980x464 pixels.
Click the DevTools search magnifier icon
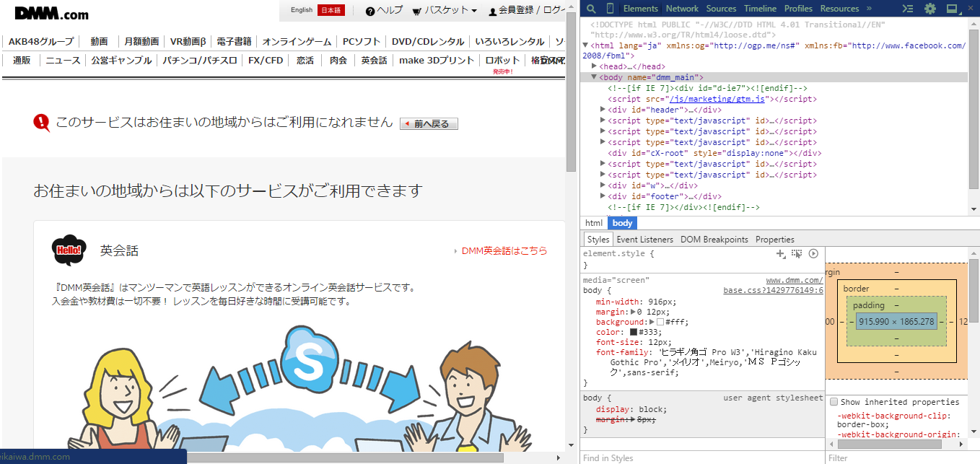pos(591,9)
